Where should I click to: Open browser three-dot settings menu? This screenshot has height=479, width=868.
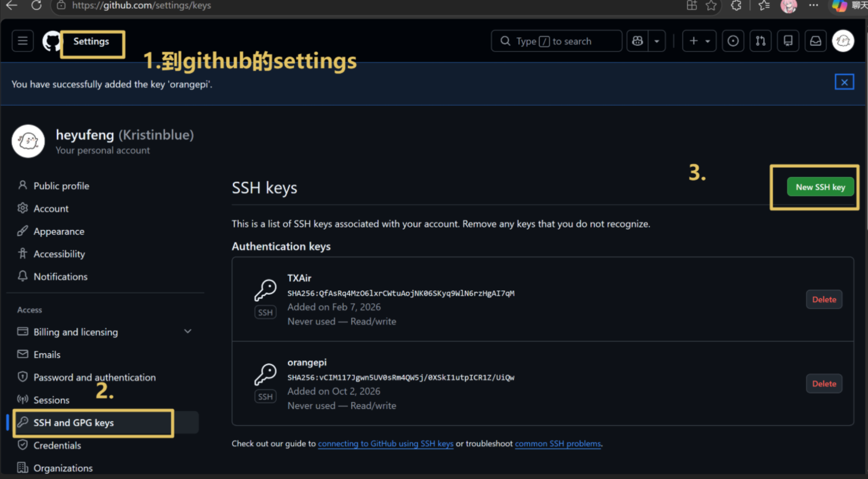pyautogui.click(x=813, y=6)
